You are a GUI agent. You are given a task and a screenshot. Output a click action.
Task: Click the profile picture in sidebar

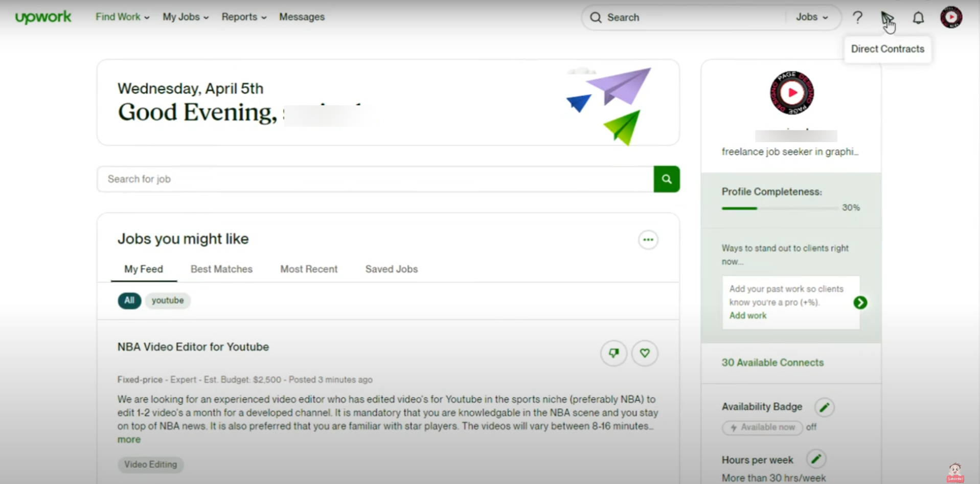pyautogui.click(x=792, y=93)
